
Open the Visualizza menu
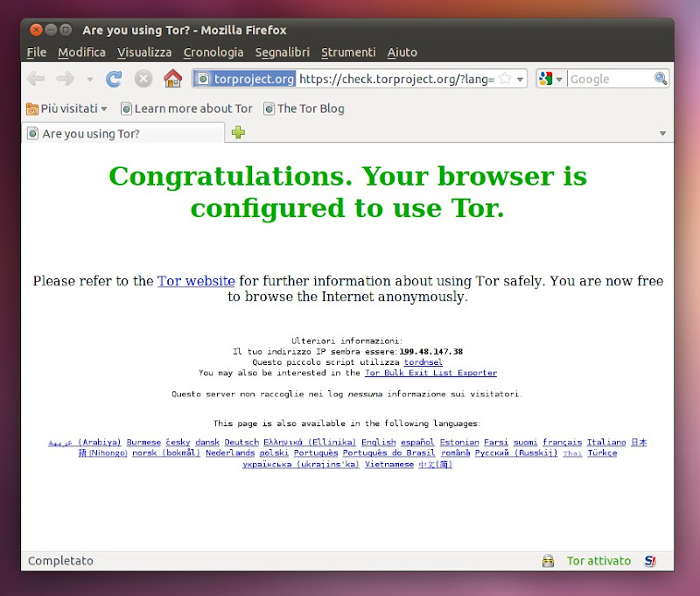[x=144, y=53]
